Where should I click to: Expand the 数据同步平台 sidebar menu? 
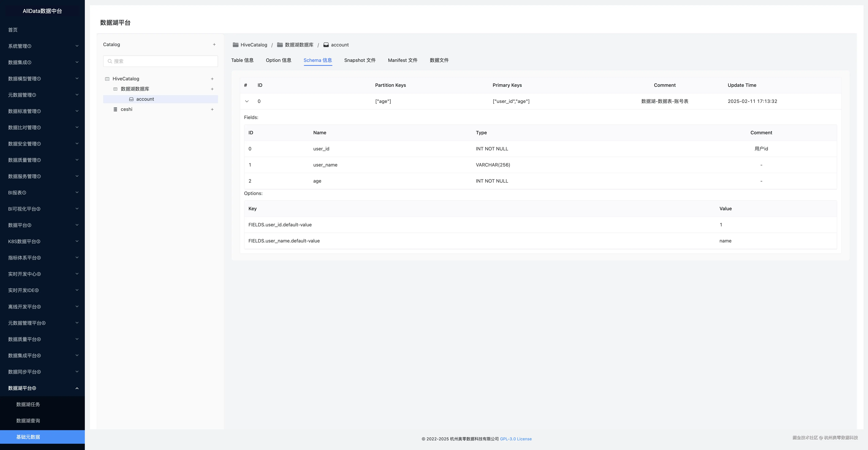[x=42, y=372]
